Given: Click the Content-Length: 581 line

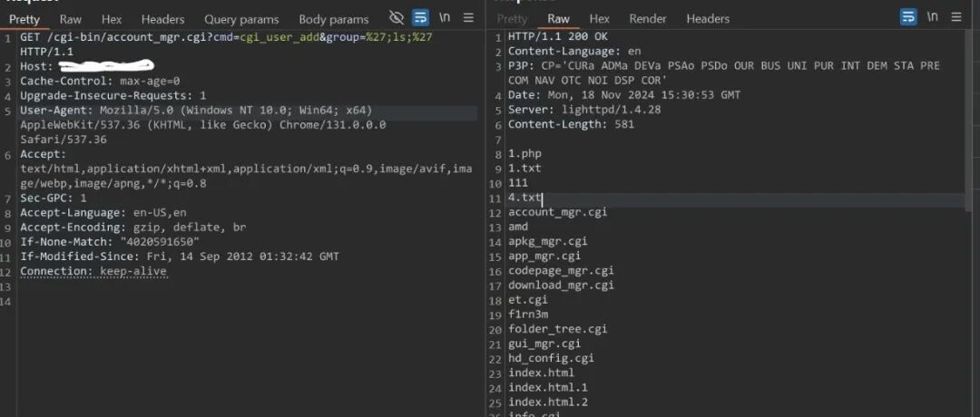Looking at the screenshot, I should [571, 124].
